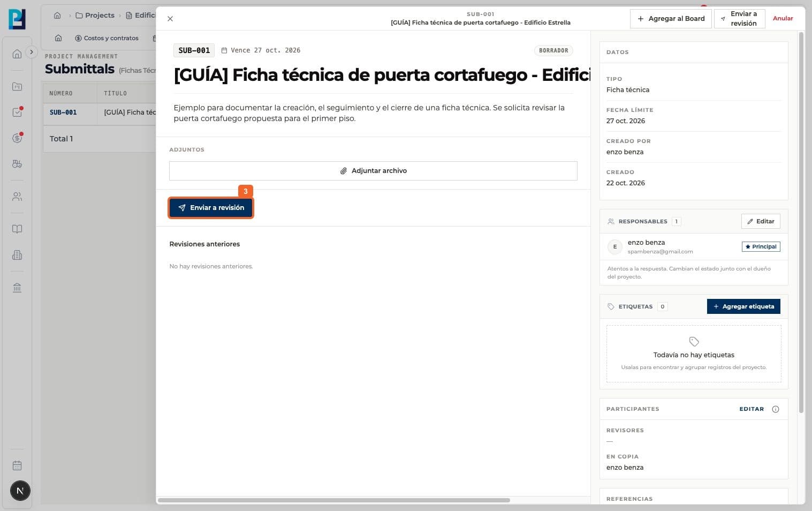812x511 pixels.
Task: Click Adjuntar archivo to attach a file
Action: point(373,171)
